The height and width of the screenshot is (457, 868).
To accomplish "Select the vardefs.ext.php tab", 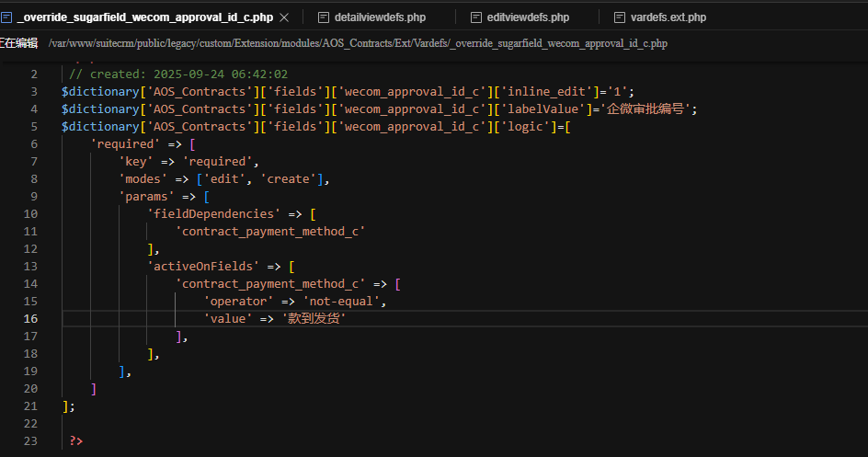I will click(x=668, y=17).
